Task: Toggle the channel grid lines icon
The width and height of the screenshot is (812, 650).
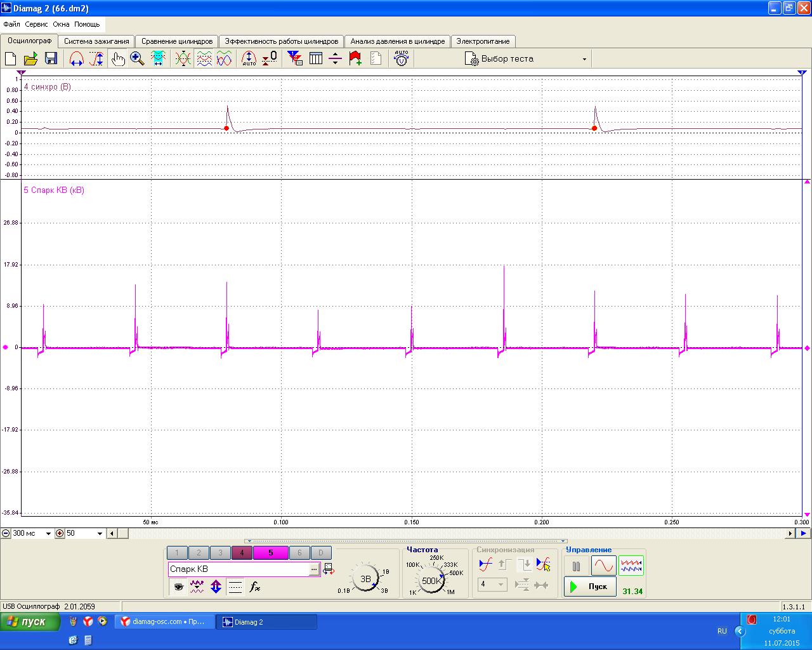Action: point(235,587)
